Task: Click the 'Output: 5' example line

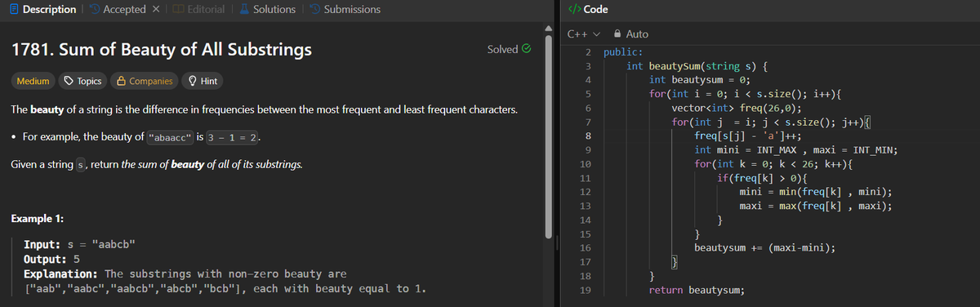Action: pyautogui.click(x=51, y=259)
